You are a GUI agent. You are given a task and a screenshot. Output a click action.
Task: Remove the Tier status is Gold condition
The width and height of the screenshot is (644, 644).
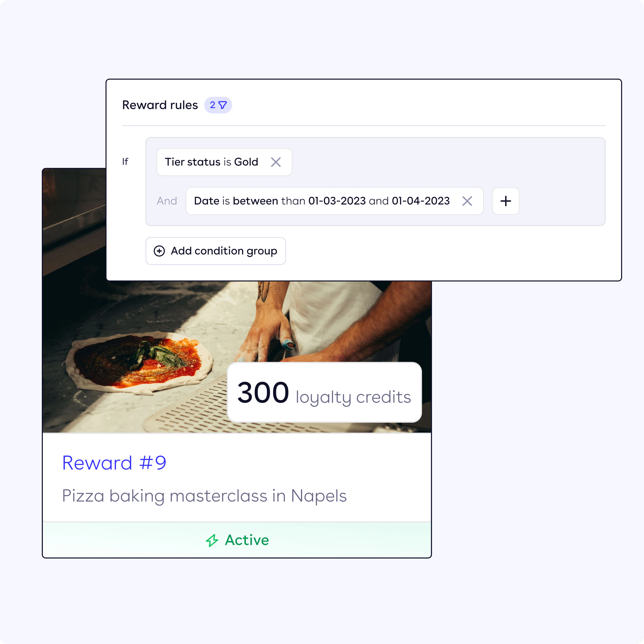[x=276, y=162]
